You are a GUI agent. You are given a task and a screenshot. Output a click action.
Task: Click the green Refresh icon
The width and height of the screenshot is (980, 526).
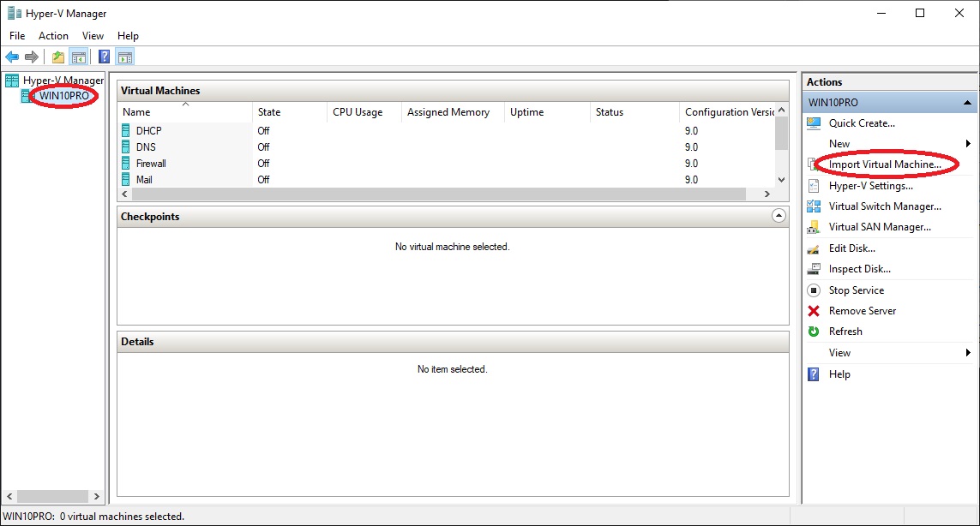click(x=813, y=331)
